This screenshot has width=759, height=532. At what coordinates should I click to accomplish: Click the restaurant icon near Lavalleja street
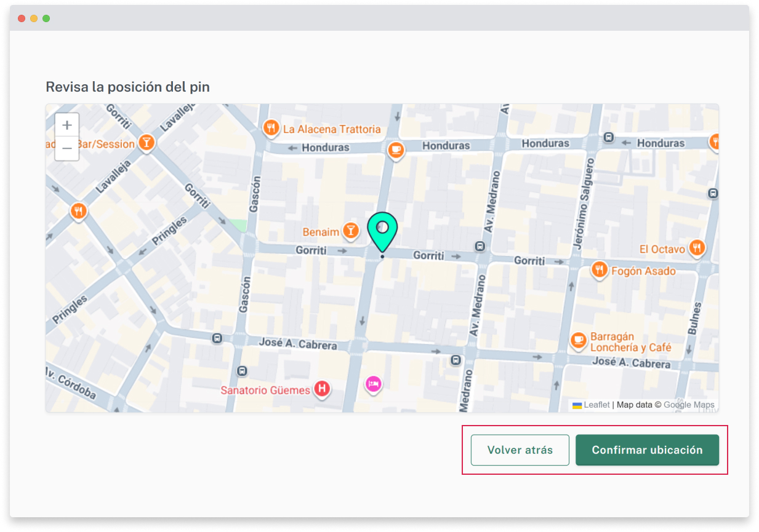click(x=78, y=211)
